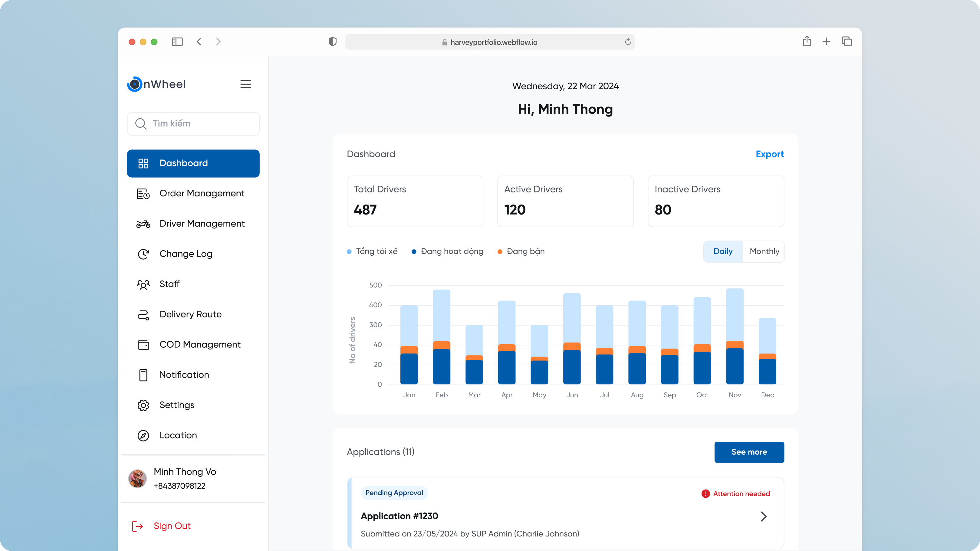Image resolution: width=980 pixels, height=551 pixels.
Task: Expand Application #1230 with chevron arrow
Action: tap(763, 517)
